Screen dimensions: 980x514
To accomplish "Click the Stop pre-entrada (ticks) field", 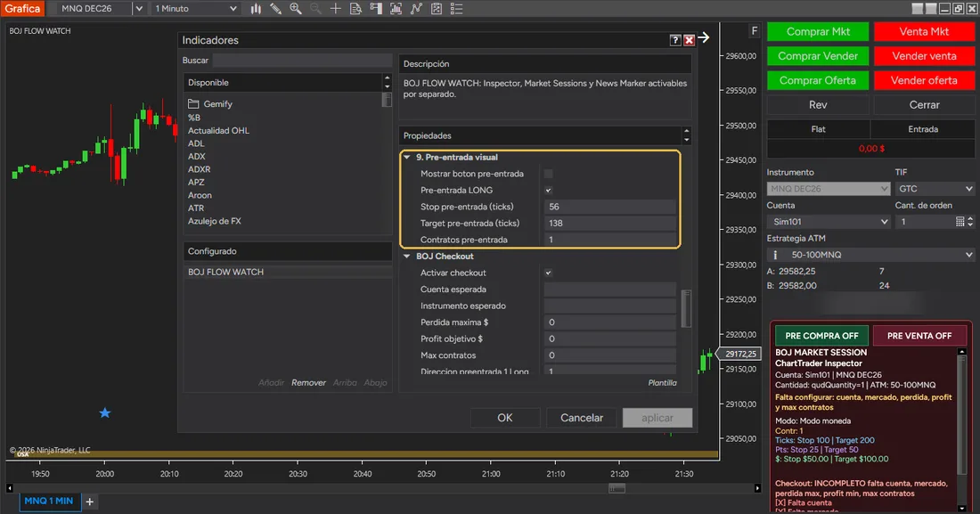I will click(609, 207).
